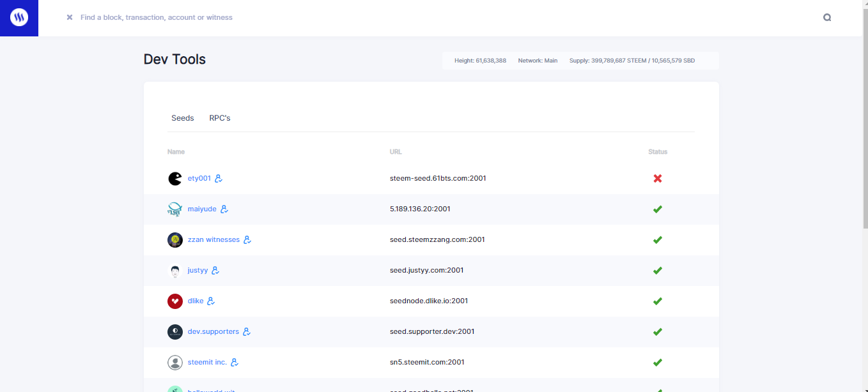The image size is (868, 392).
Task: Click red X status for ety001
Action: pos(658,179)
